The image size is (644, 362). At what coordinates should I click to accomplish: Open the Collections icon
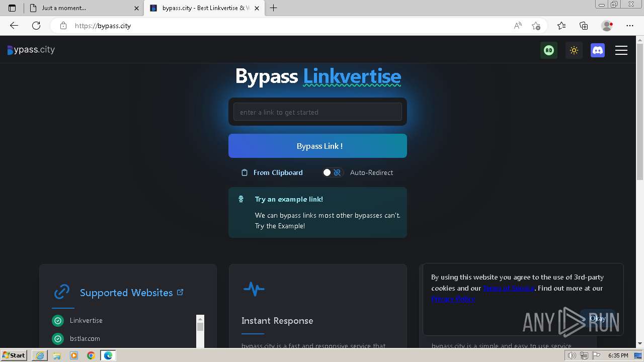[584, 26]
